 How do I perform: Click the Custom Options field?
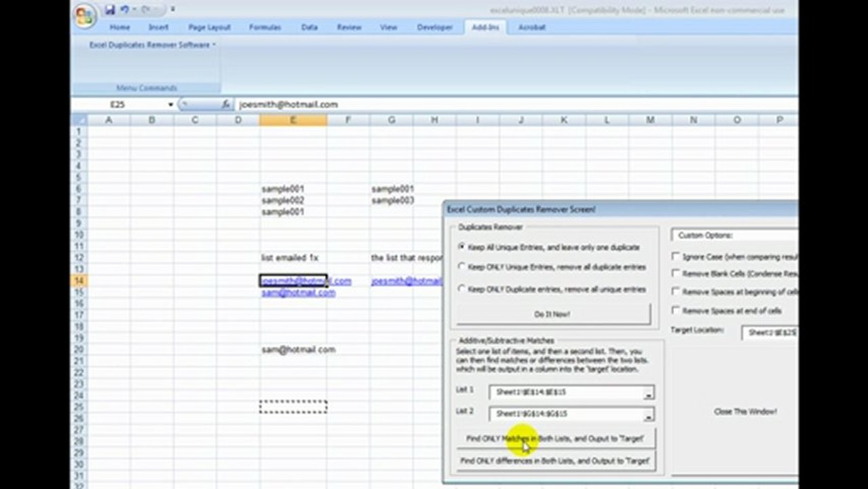tap(735, 235)
